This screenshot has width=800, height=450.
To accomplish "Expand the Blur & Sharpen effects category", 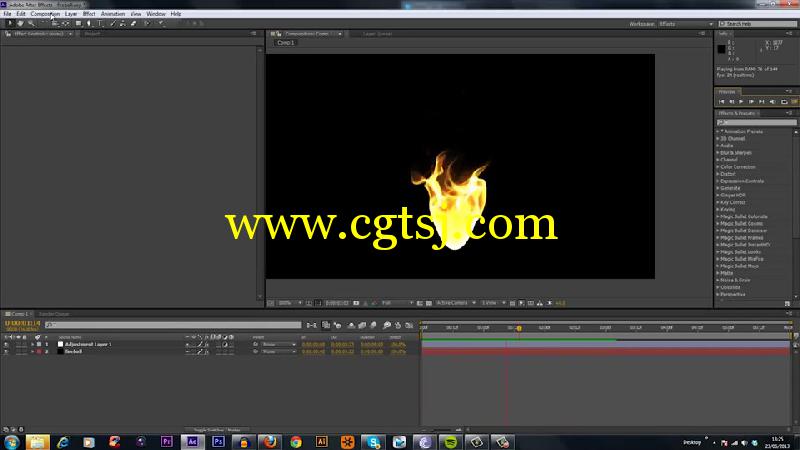I will coord(718,153).
